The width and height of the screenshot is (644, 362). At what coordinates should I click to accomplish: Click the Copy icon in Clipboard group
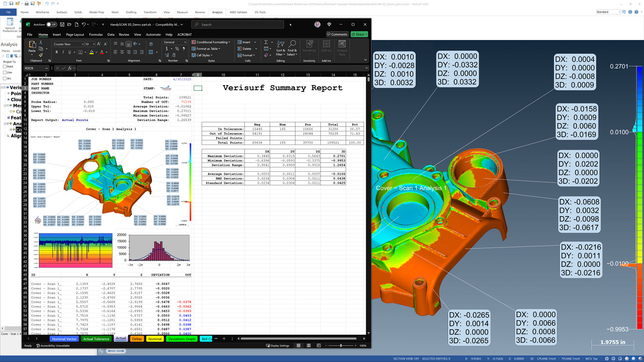41,49
